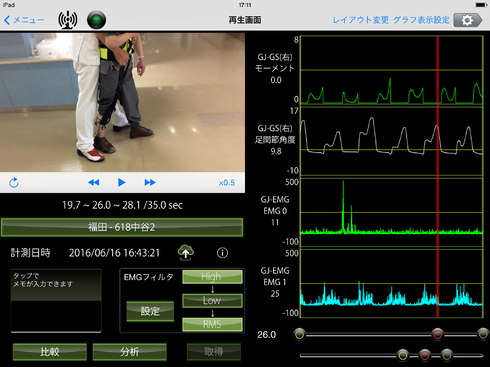The image size is (490, 367).
Task: Click the 比較 compare button
Action: pyautogui.click(x=50, y=352)
